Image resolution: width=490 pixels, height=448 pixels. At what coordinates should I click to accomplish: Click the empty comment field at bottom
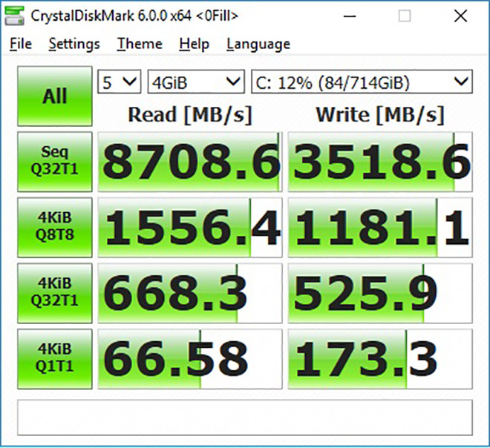(x=245, y=418)
